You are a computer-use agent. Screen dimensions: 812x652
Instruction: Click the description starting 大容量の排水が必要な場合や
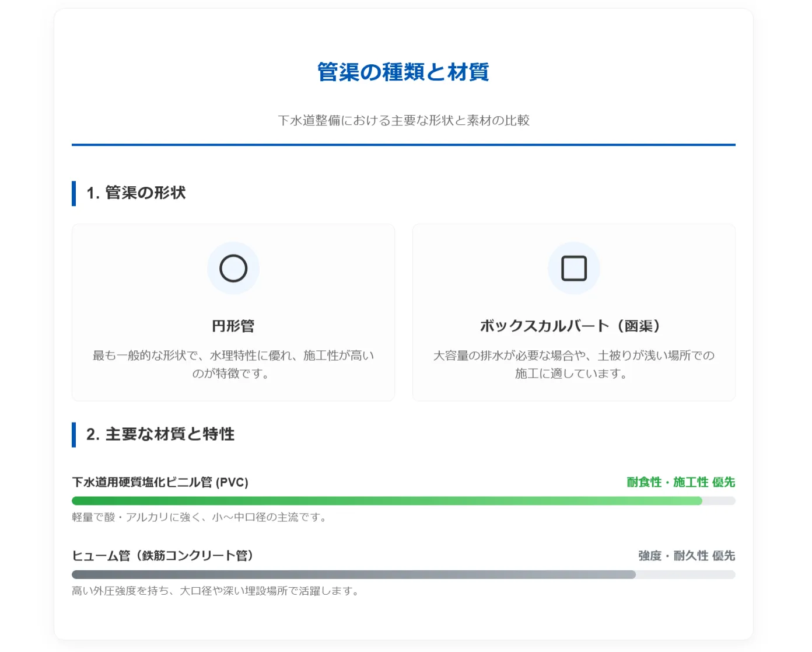(x=574, y=364)
